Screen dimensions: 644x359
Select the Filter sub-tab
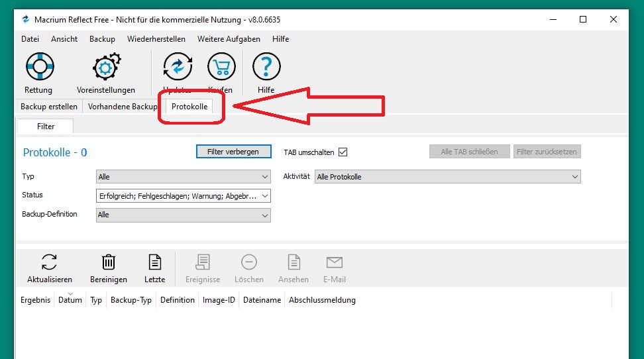pyautogui.click(x=45, y=126)
